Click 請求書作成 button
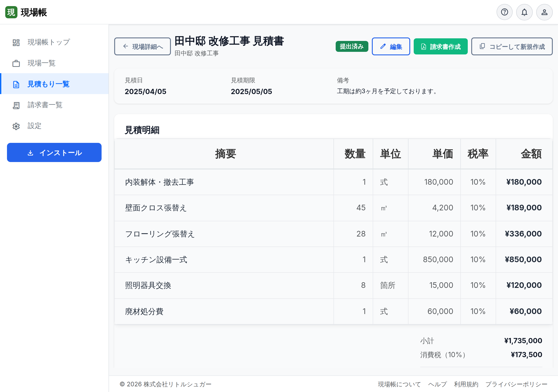Viewport: 558px width, 392px height. (440, 46)
